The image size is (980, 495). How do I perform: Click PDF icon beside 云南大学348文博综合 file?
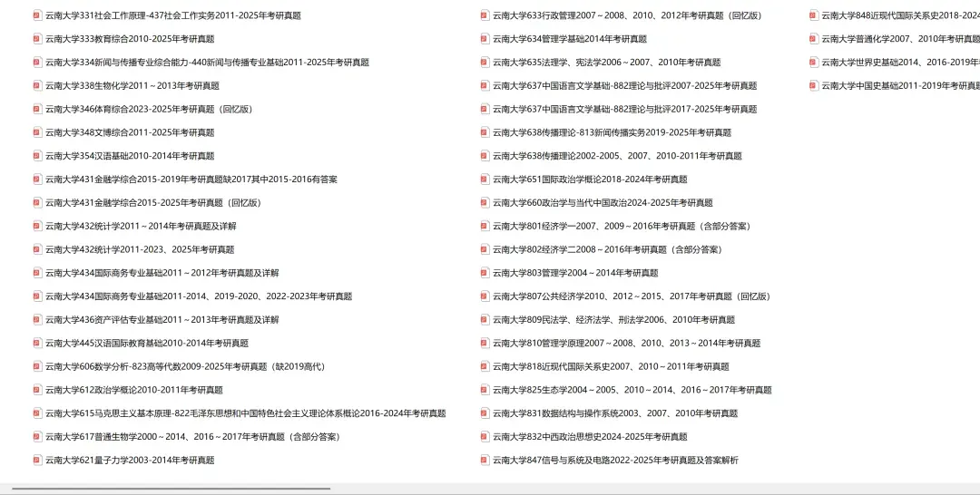37,132
